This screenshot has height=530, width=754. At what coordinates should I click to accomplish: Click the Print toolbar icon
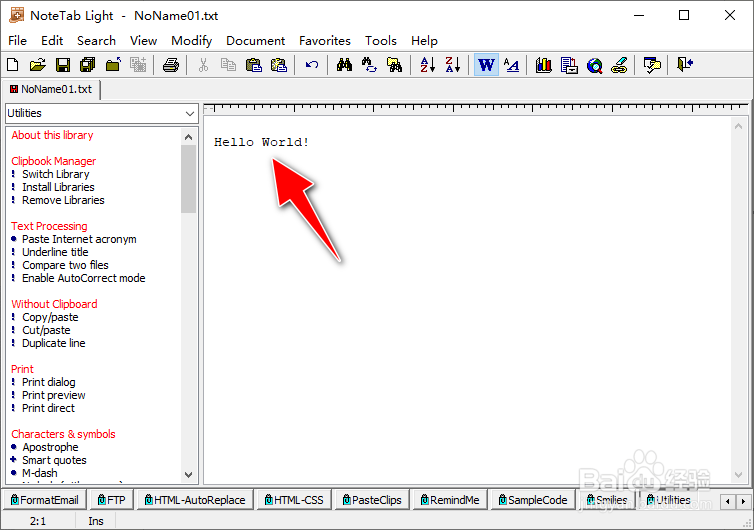171,64
